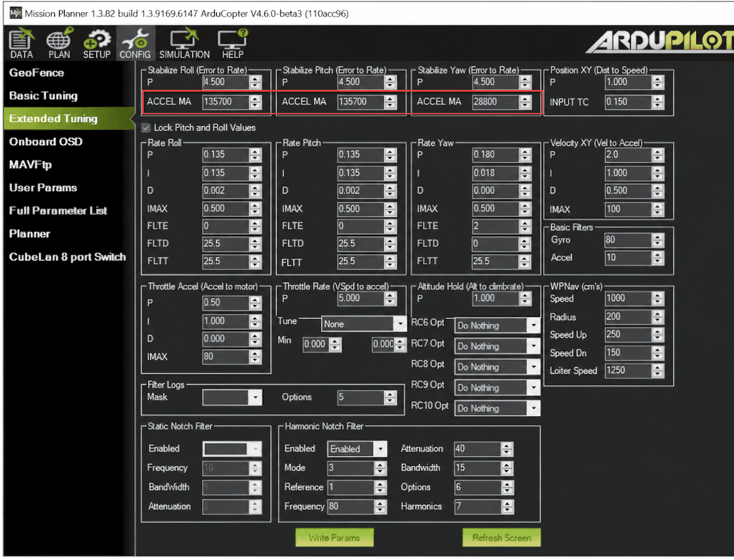Click the WPNav Speed Up spinner arrows
This screenshot has height=560, width=734.
pos(658,334)
